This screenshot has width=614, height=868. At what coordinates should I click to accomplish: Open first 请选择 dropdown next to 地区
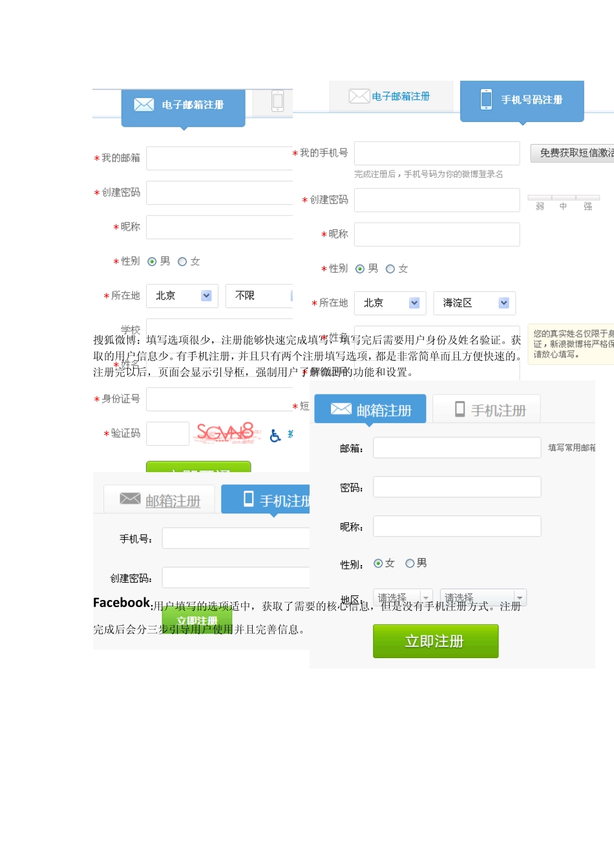point(403,597)
